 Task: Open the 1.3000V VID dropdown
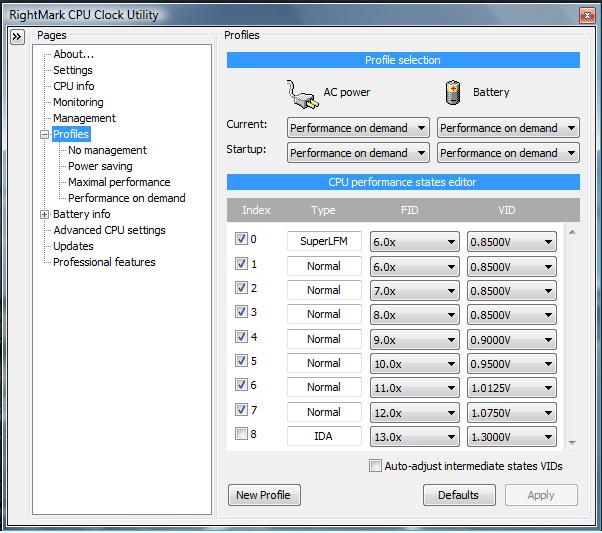pyautogui.click(x=512, y=437)
